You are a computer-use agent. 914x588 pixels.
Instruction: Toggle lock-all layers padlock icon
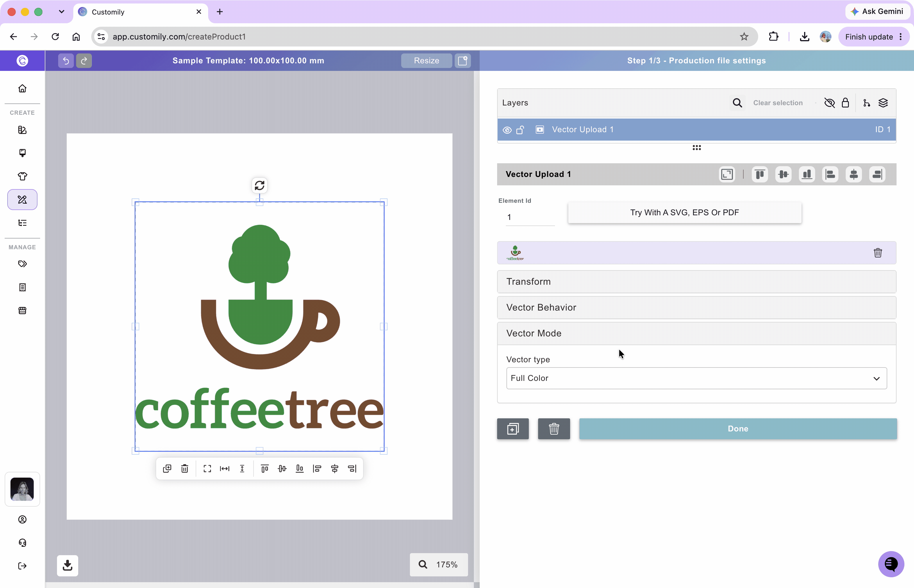click(845, 103)
